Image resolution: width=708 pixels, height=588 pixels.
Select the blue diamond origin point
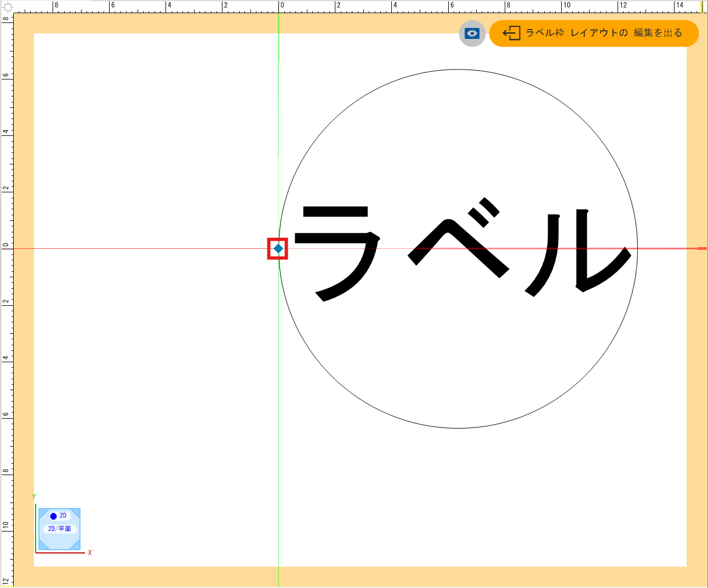point(278,249)
